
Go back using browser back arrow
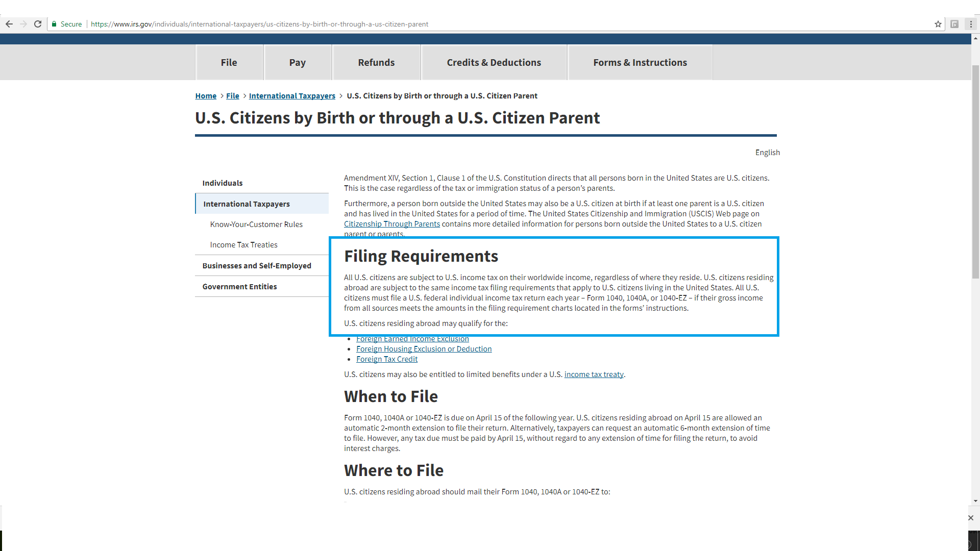coord(9,24)
